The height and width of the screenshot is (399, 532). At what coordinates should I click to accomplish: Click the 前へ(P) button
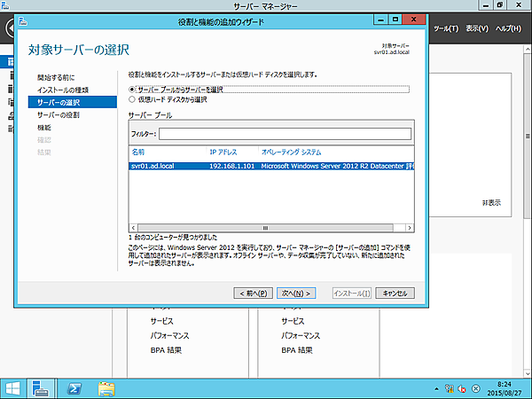point(252,293)
